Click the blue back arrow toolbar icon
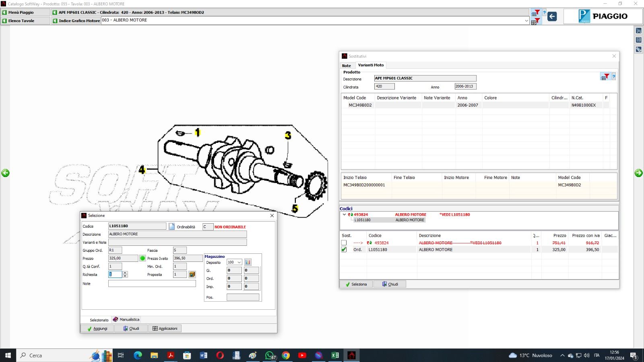Screen dimensions: 644x362 click(552, 16)
